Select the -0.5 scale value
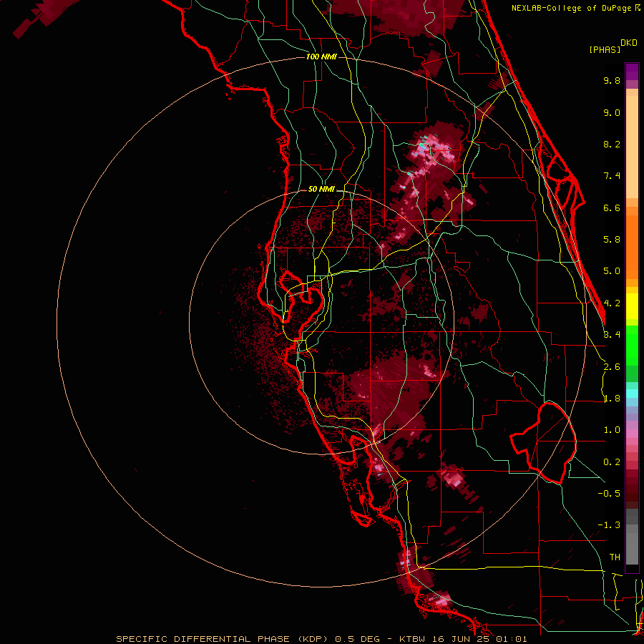This screenshot has width=644, height=644. [609, 494]
